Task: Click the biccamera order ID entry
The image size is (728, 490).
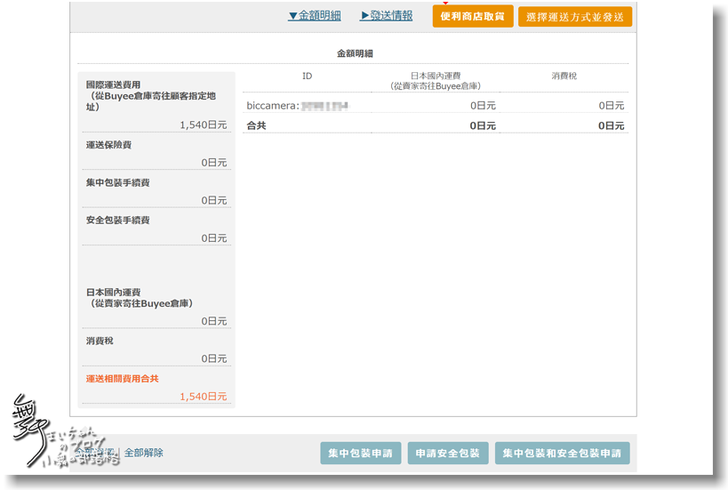Action: (297, 105)
